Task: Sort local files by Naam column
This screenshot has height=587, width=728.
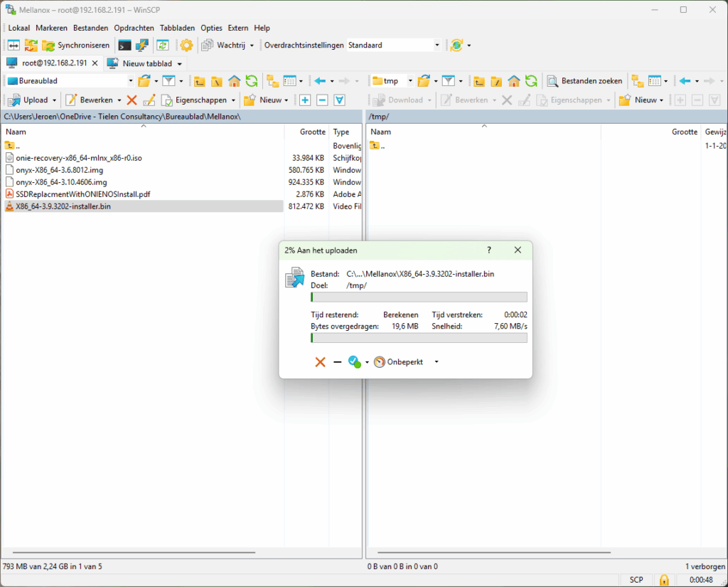Action: point(143,132)
